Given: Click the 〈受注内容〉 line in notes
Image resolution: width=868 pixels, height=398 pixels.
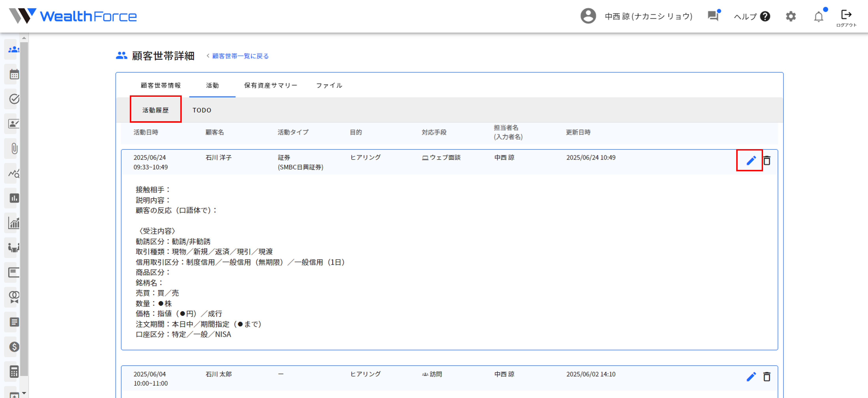Looking at the screenshot, I should (x=157, y=231).
